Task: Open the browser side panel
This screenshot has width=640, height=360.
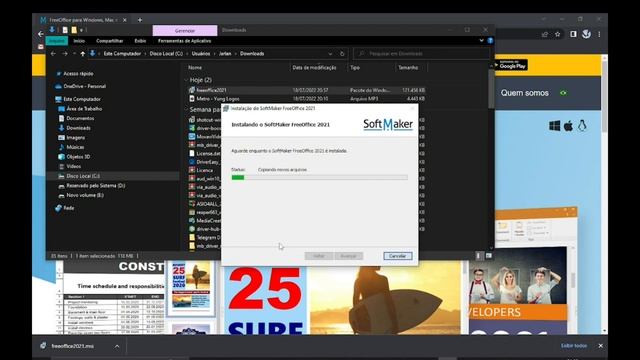Action: pos(573,34)
